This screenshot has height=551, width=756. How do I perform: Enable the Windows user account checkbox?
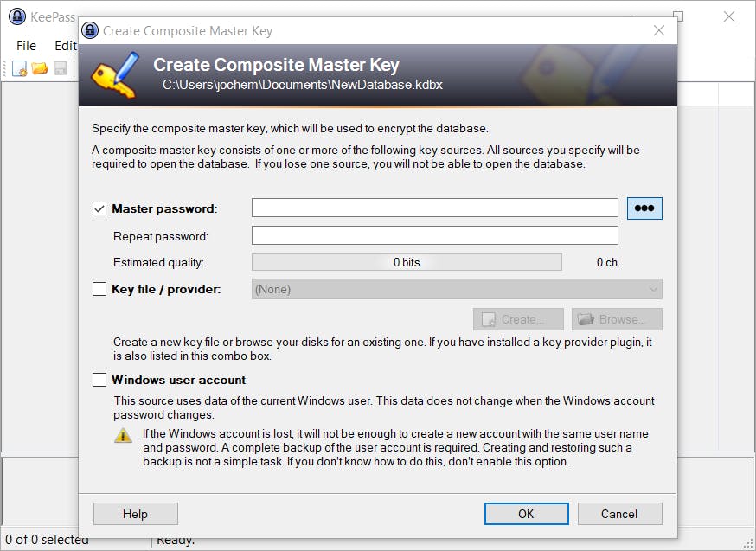[x=99, y=380]
